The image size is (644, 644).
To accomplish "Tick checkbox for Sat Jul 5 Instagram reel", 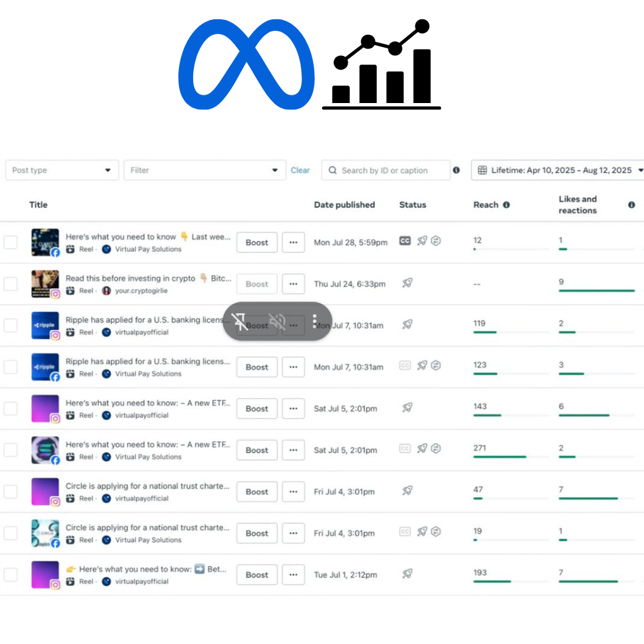I will [x=11, y=409].
